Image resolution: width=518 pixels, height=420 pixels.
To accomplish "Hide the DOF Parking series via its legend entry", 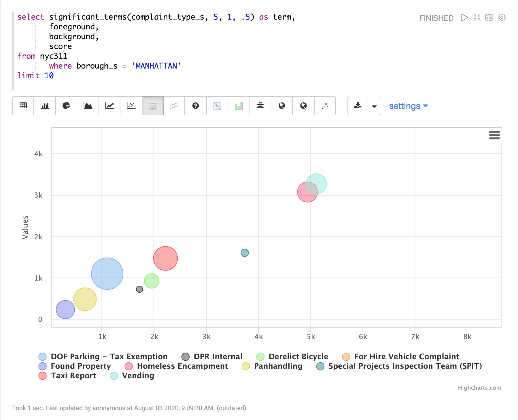I will (109, 356).
